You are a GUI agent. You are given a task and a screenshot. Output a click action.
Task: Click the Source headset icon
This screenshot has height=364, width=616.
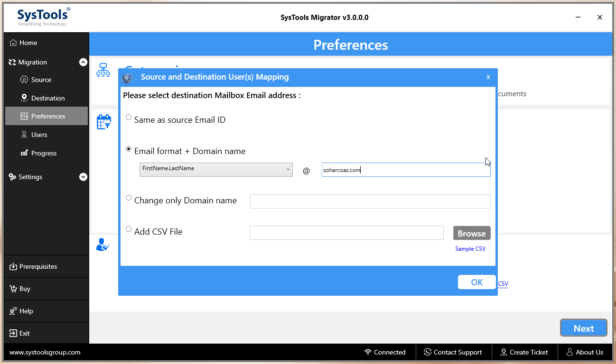click(x=24, y=80)
